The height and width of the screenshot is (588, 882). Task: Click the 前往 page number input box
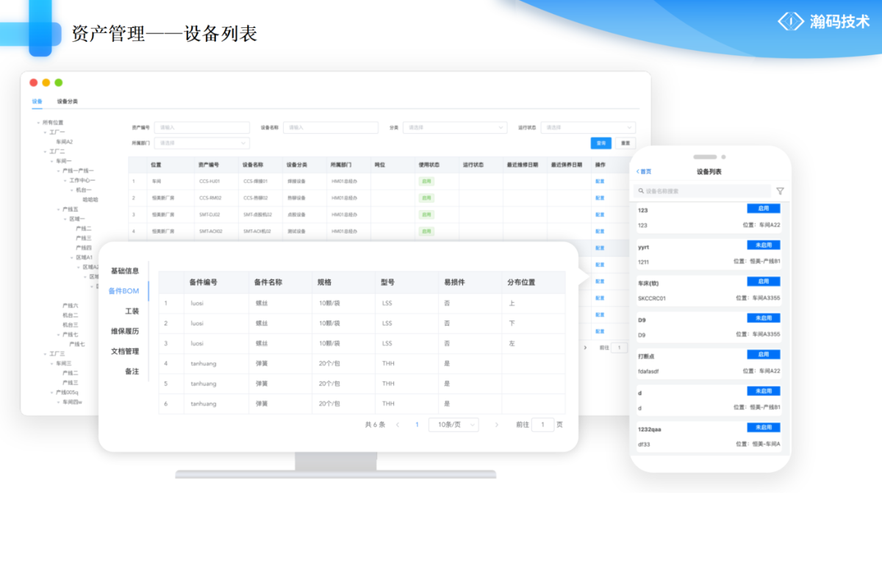pyautogui.click(x=542, y=424)
